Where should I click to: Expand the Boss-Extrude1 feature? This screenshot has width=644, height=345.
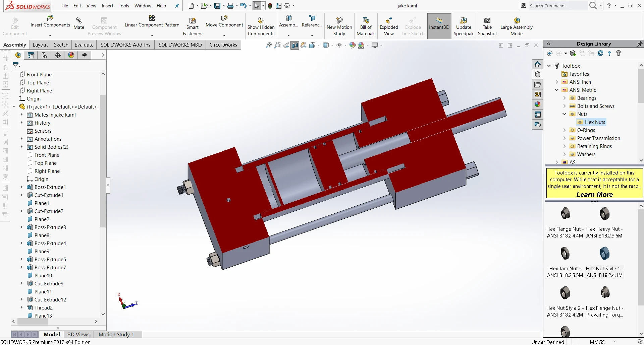pyautogui.click(x=22, y=187)
